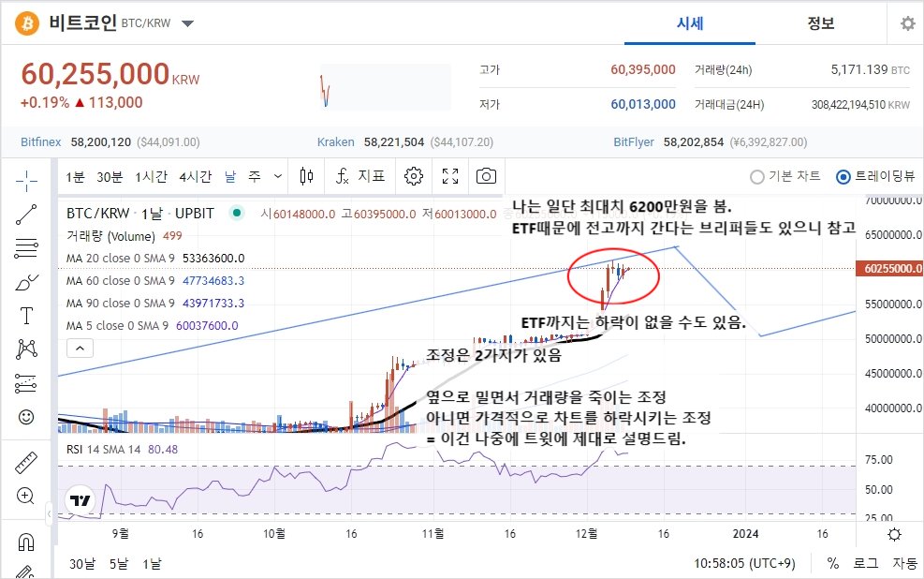Select the text annotation tool
The width and height of the screenshot is (924, 579).
pyautogui.click(x=26, y=316)
